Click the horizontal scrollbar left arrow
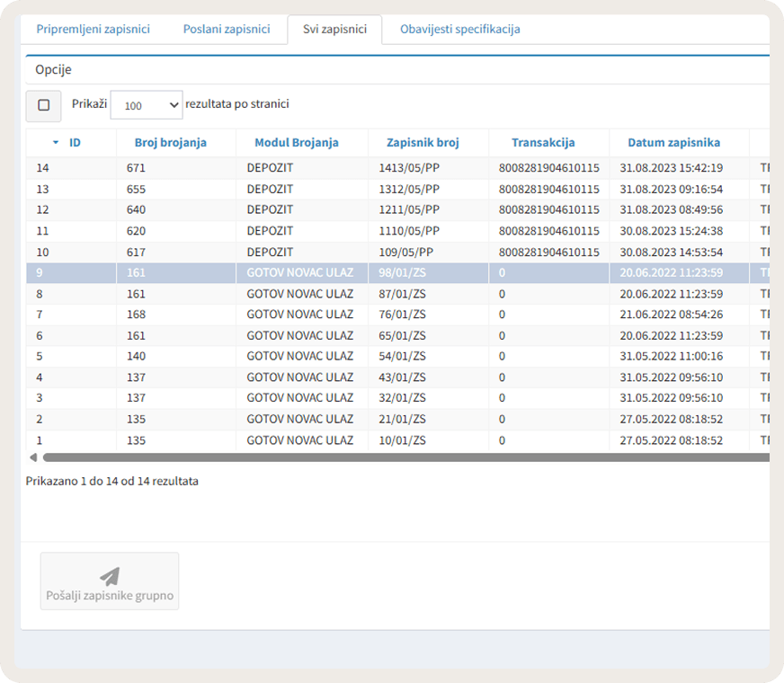 (x=33, y=457)
